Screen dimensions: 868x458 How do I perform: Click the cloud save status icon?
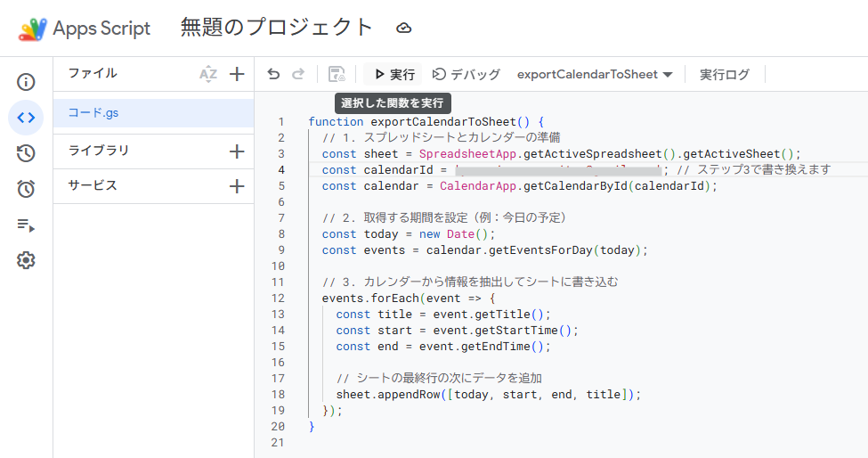tap(404, 29)
